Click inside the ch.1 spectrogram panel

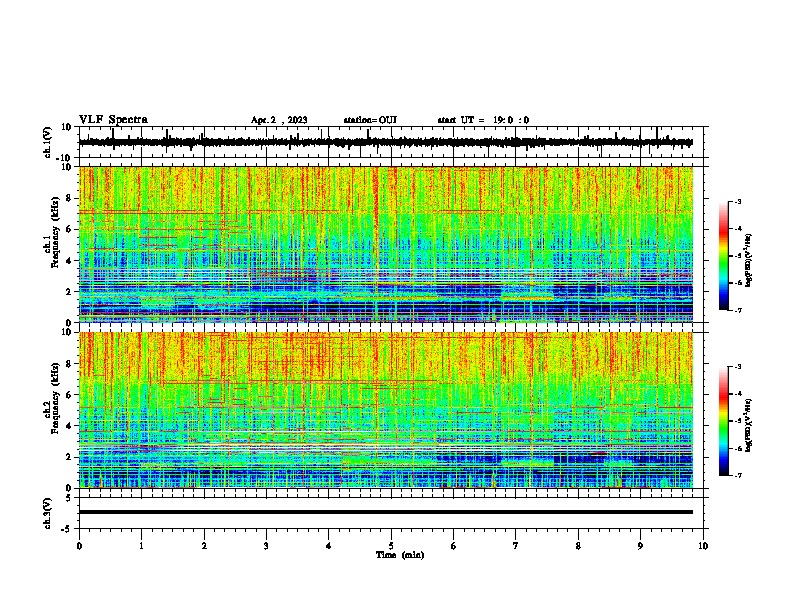pos(386,244)
